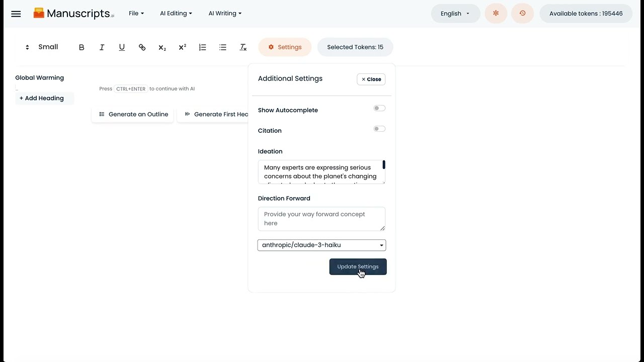Click the Settings button
Viewport: 644px width, 362px height.
(x=285, y=47)
